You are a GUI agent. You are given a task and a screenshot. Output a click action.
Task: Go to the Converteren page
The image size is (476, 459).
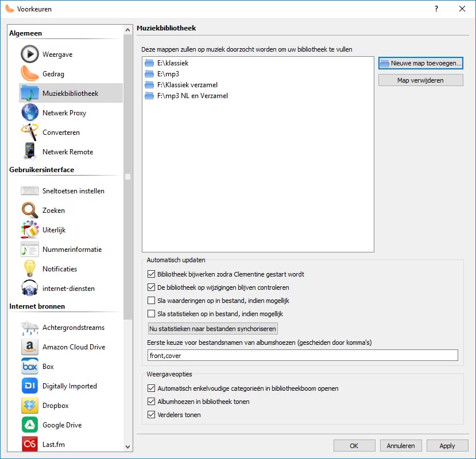tap(71, 132)
